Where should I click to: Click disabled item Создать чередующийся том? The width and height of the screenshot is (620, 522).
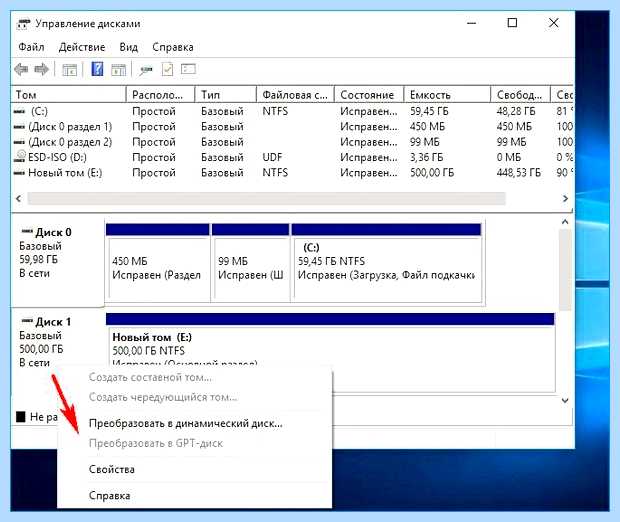[163, 397]
